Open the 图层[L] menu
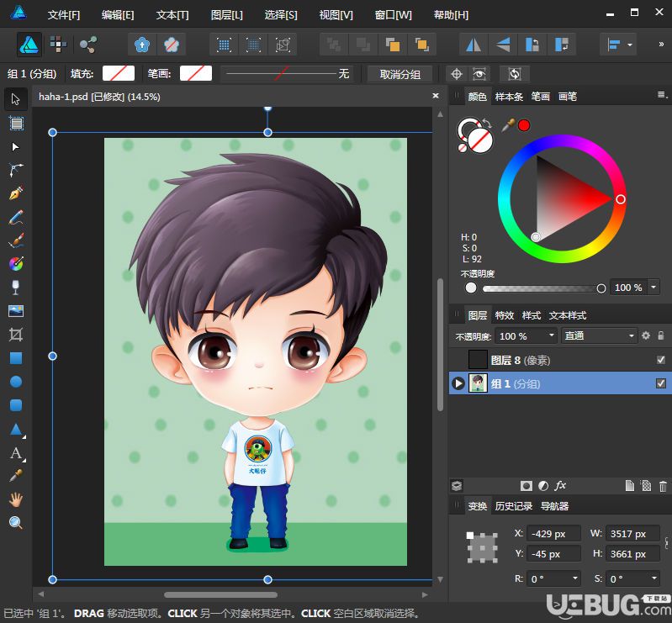This screenshot has height=623, width=672. pos(227,15)
